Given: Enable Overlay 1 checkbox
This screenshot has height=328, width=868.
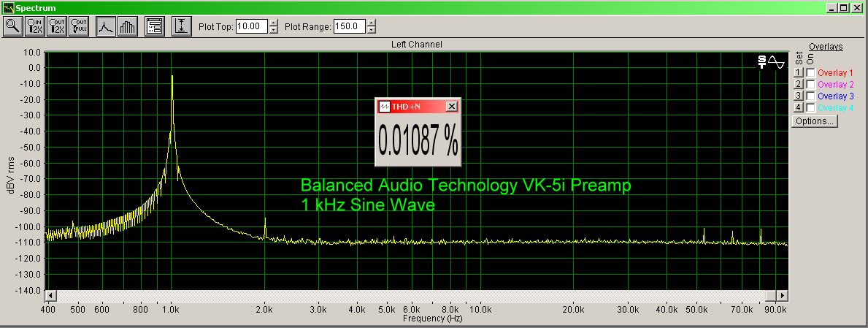Looking at the screenshot, I should (810, 72).
